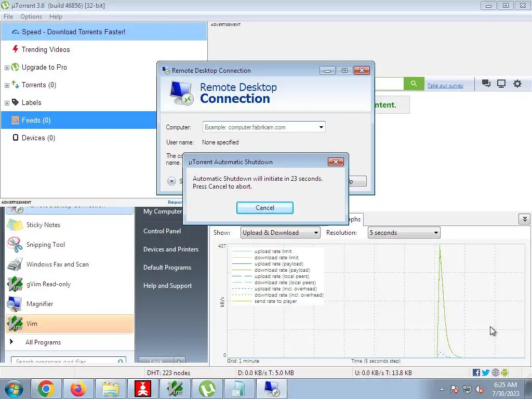
Task: Open Help and Support
Action: pyautogui.click(x=167, y=286)
